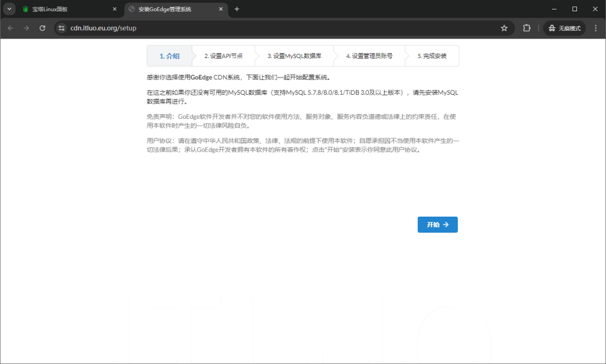Viewport: 606px width, 364px height.
Task: Open Chrome's three-dot menu
Action: (595, 27)
